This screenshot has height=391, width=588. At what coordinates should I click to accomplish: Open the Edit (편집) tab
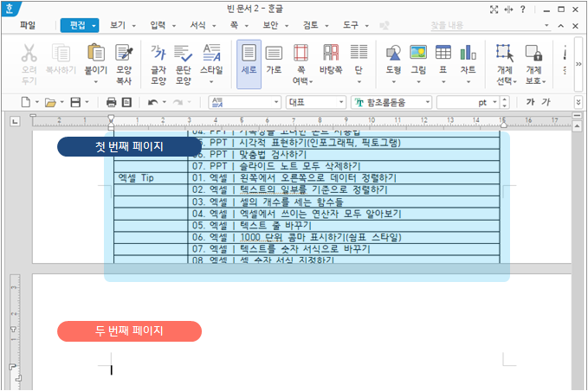tap(78, 25)
